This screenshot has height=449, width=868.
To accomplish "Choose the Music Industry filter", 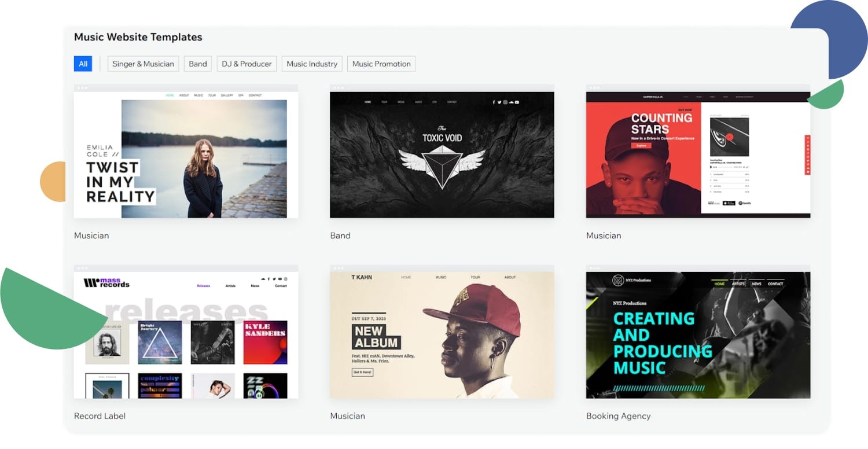I will point(312,64).
